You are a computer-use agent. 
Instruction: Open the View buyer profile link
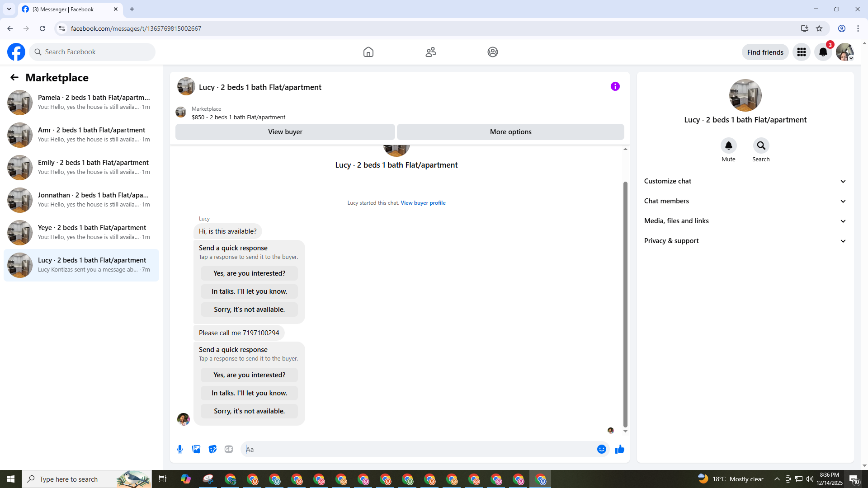click(423, 203)
